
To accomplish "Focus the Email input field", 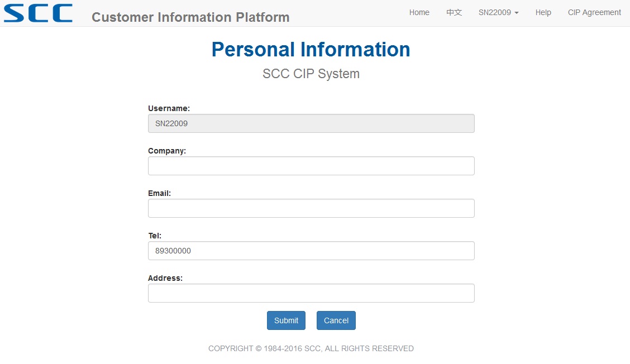I will pos(311,208).
